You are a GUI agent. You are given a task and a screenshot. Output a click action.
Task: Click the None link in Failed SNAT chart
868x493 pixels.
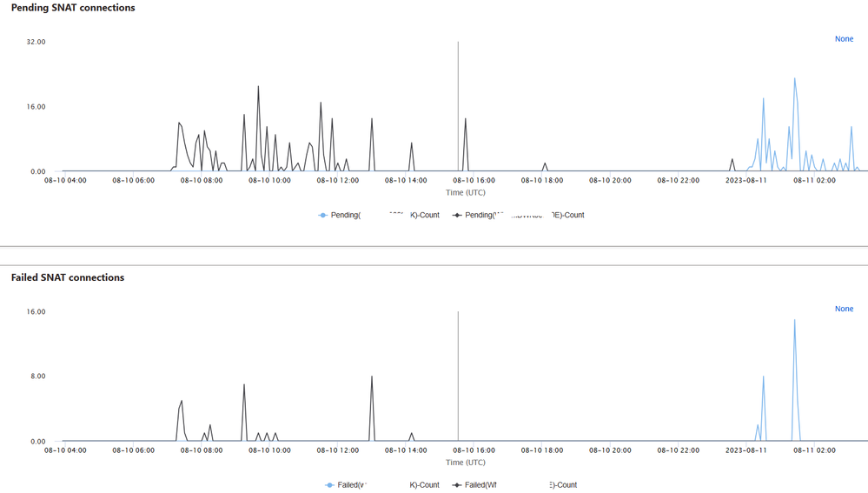[844, 309]
